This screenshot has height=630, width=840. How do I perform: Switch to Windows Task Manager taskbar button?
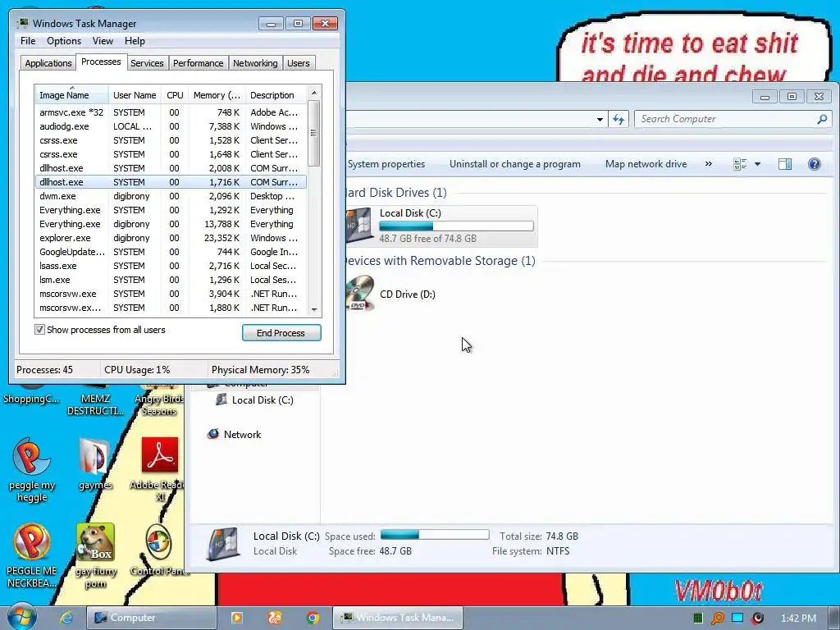click(398, 618)
